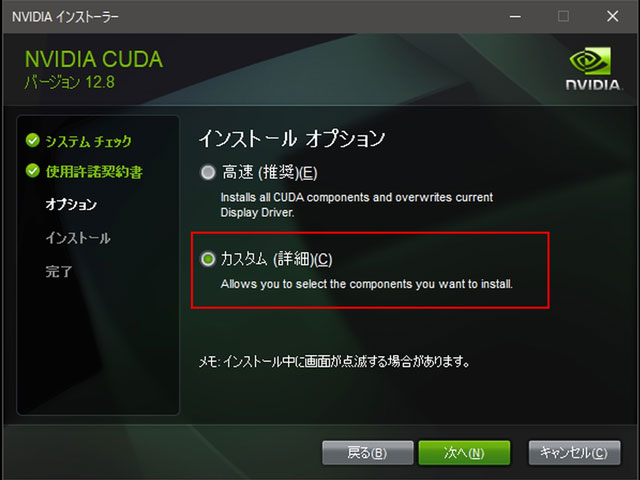Click the NVIDIA CUDA title heading
640x480 pixels.
[x=94, y=60]
